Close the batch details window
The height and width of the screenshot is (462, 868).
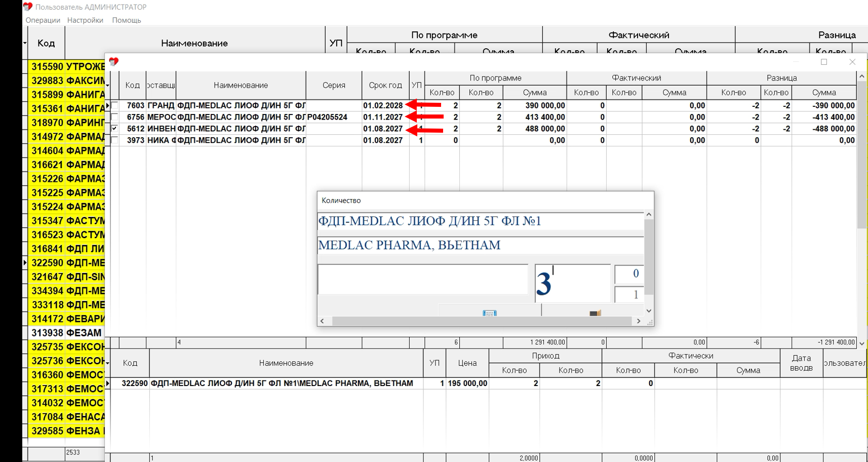point(852,62)
